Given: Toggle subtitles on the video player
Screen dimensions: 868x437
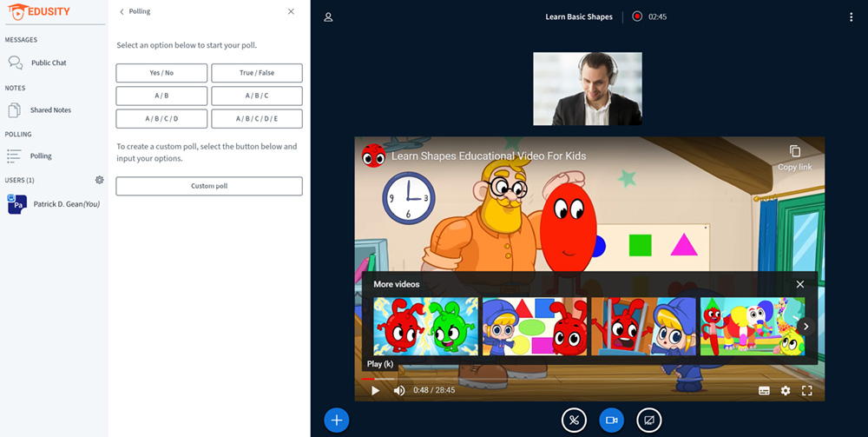Looking at the screenshot, I should [x=764, y=391].
